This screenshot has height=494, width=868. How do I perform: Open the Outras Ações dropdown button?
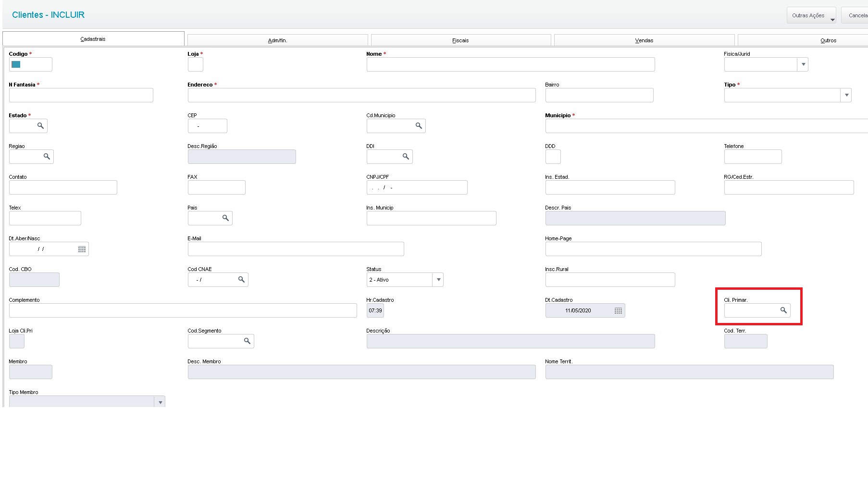(811, 15)
